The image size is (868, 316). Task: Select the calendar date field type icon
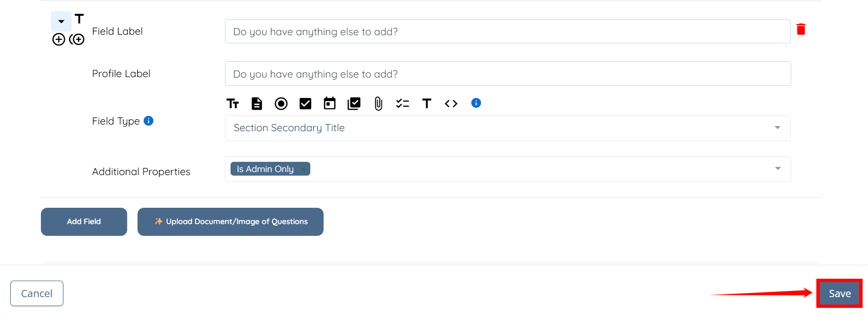[x=330, y=104]
